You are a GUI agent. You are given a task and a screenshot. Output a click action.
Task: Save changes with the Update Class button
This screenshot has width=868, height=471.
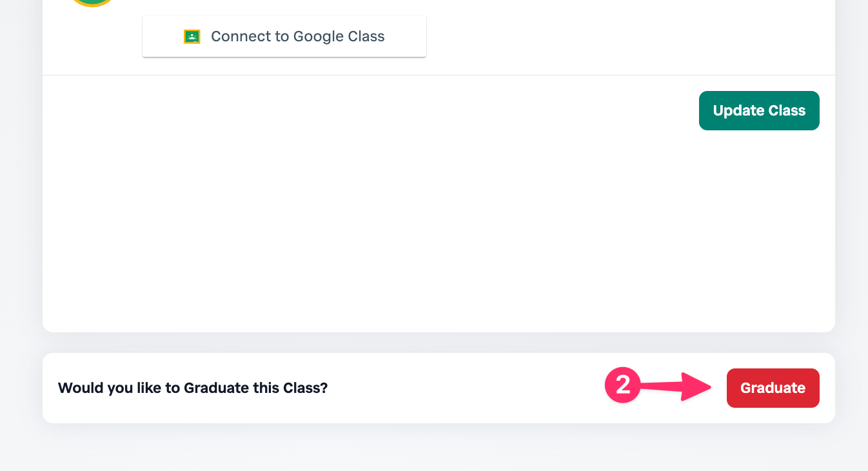[x=759, y=110]
